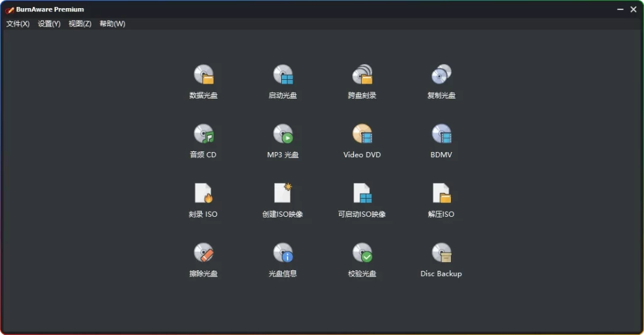This screenshot has width=644, height=335.
Task: Open the 创建ISO映像 make ISO icon
Action: tap(283, 193)
